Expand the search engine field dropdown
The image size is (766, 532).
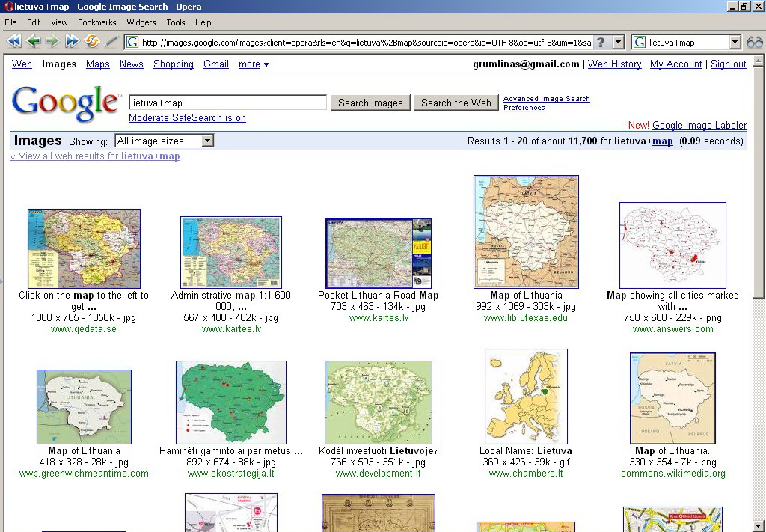coord(735,43)
